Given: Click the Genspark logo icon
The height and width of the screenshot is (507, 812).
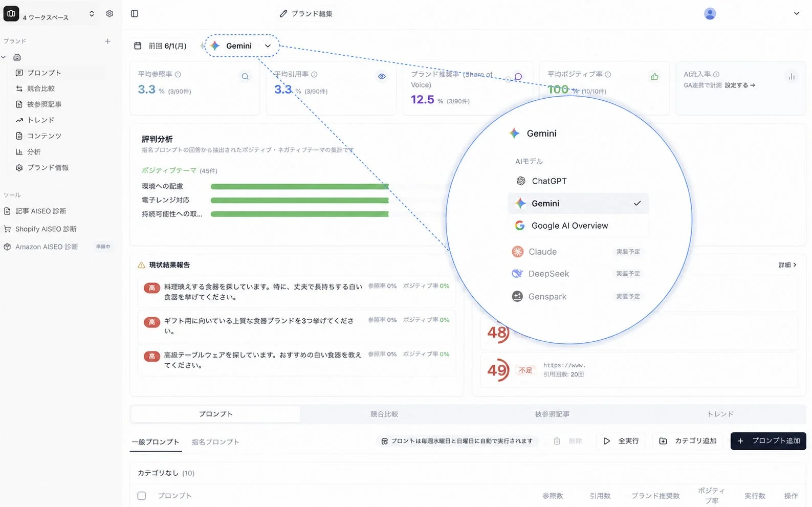Looking at the screenshot, I should tap(517, 296).
